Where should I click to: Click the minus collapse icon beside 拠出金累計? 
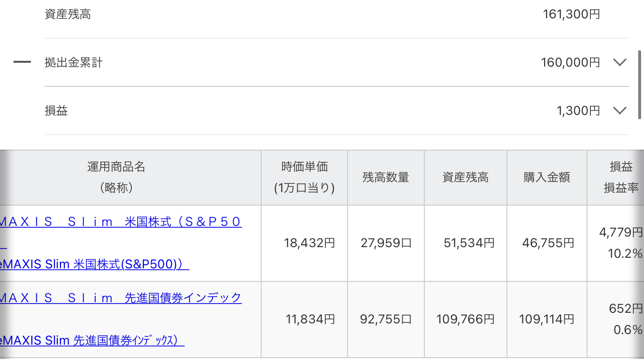22,62
